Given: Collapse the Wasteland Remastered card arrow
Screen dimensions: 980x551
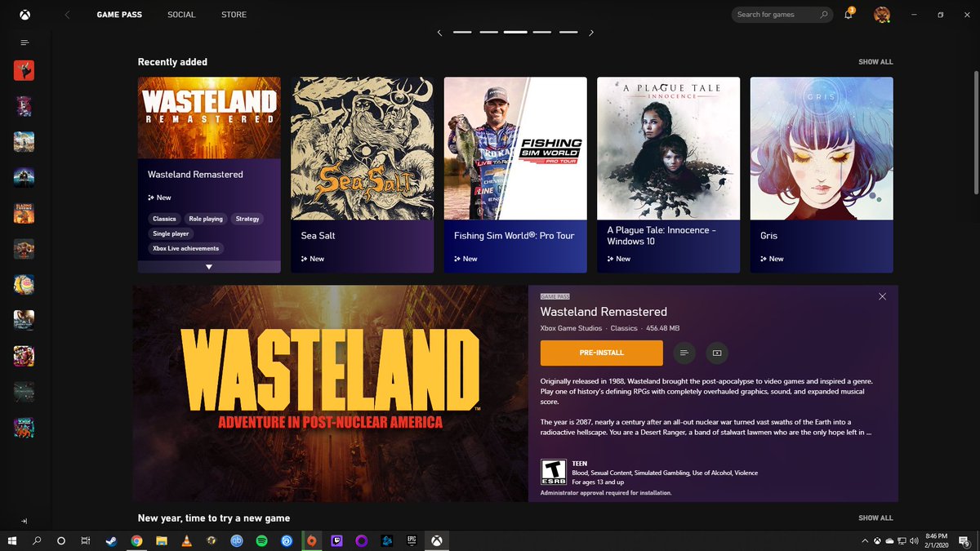Looking at the screenshot, I should pyautogui.click(x=209, y=267).
